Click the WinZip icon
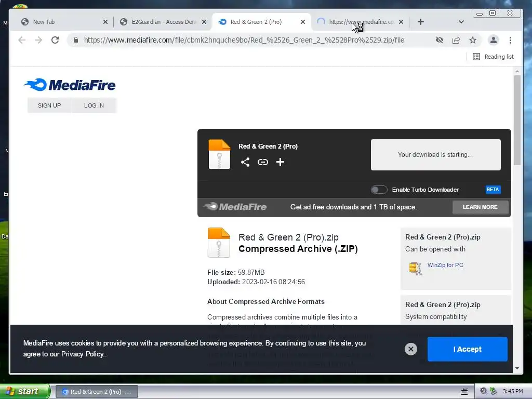This screenshot has width=532, height=399. point(415,269)
